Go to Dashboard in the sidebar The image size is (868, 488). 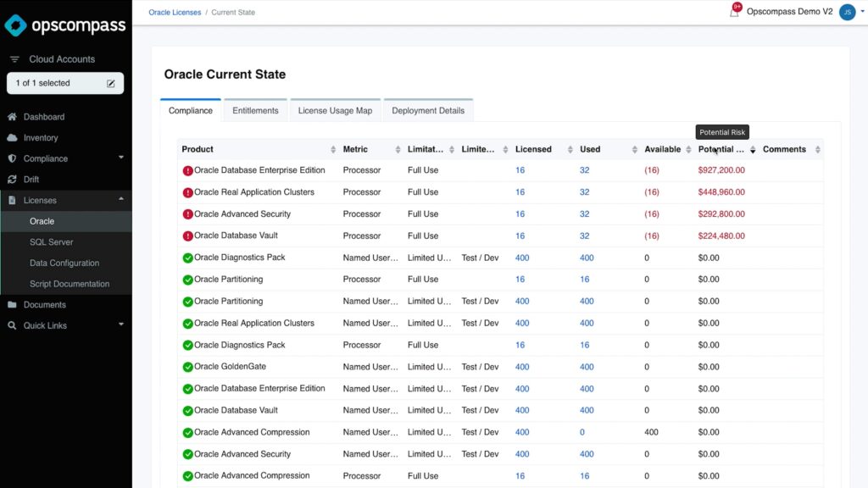pos(44,117)
